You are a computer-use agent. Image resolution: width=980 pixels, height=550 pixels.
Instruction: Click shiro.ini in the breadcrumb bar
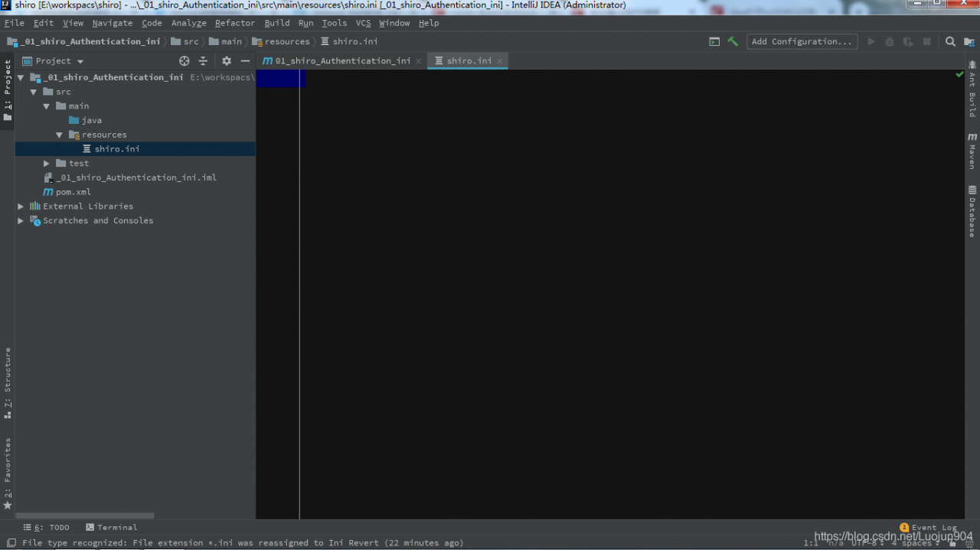(x=349, y=41)
